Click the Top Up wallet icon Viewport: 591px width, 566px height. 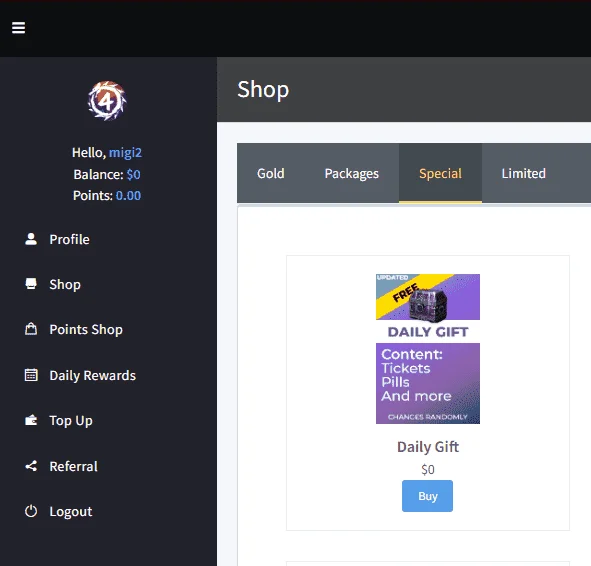[x=31, y=420]
